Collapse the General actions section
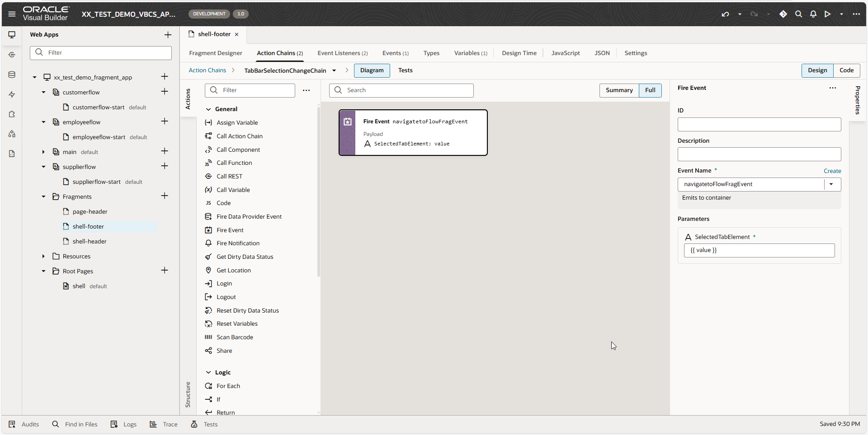Screen dimensions: 868x435 208,109
